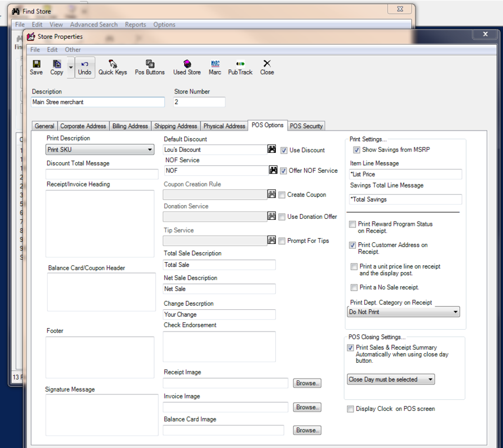Open the Other menu in Store Properties

click(73, 50)
